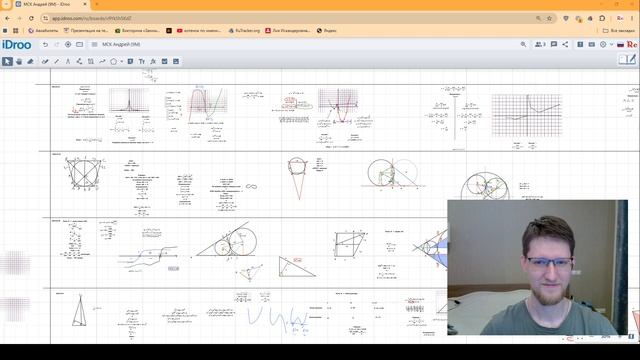Choose the eraser tool
Image resolution: width=640 pixels, height=360 pixels.
pos(30,61)
